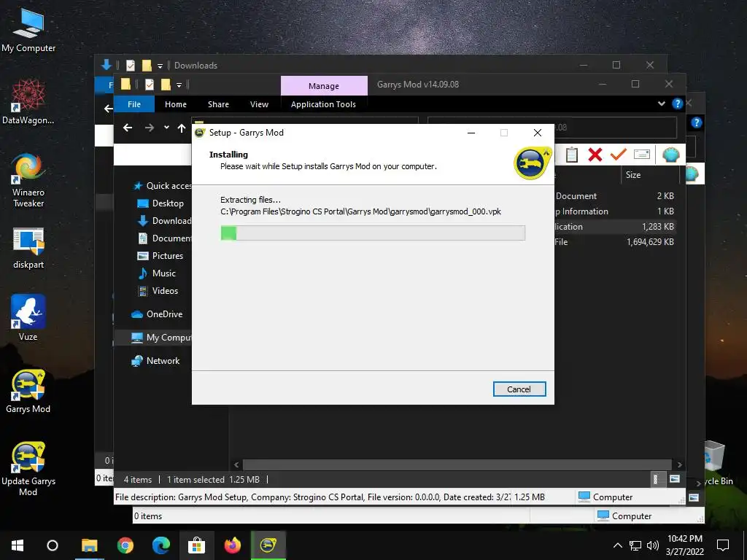Select Network in navigation pane
747x560 pixels.
click(156, 361)
